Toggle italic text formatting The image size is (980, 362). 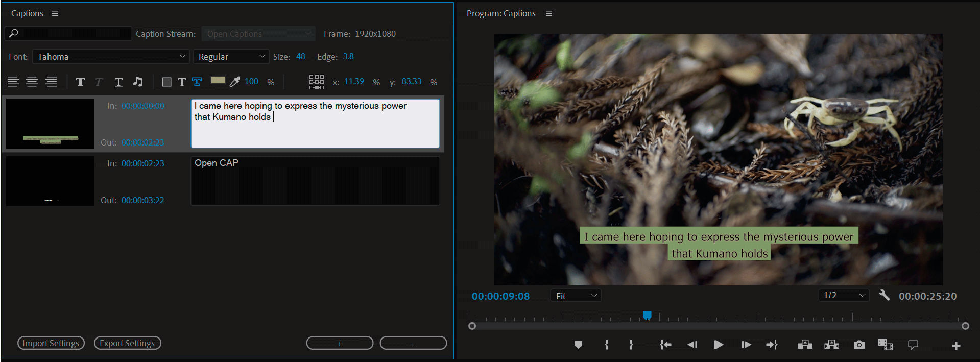(99, 82)
